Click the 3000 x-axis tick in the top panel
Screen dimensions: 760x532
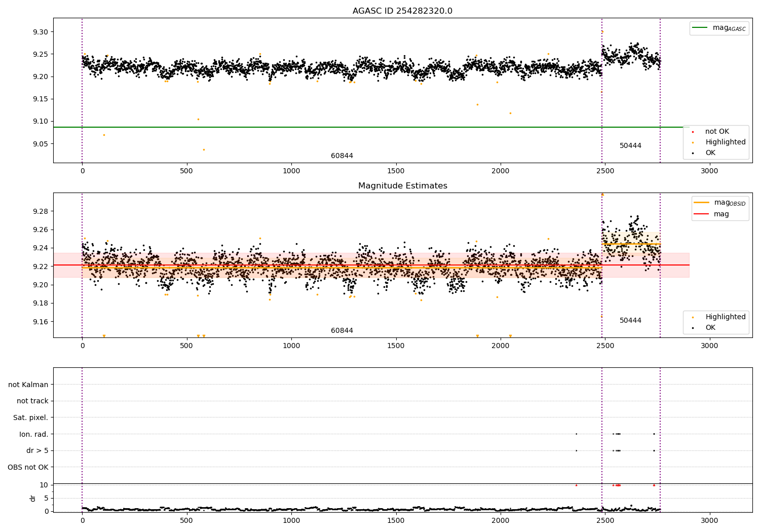click(x=709, y=171)
